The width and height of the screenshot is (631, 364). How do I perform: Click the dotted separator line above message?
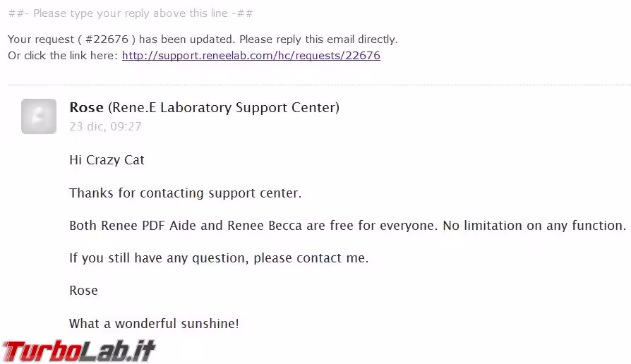pos(319,85)
